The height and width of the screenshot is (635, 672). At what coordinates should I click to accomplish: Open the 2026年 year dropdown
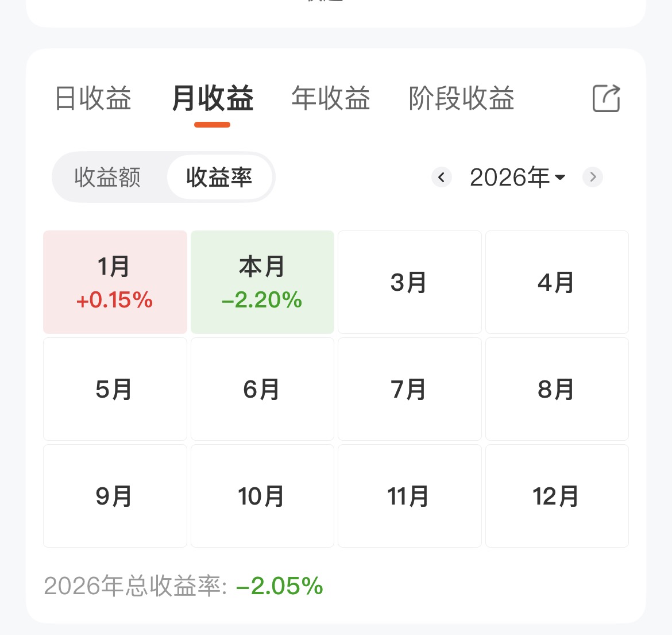tap(517, 177)
